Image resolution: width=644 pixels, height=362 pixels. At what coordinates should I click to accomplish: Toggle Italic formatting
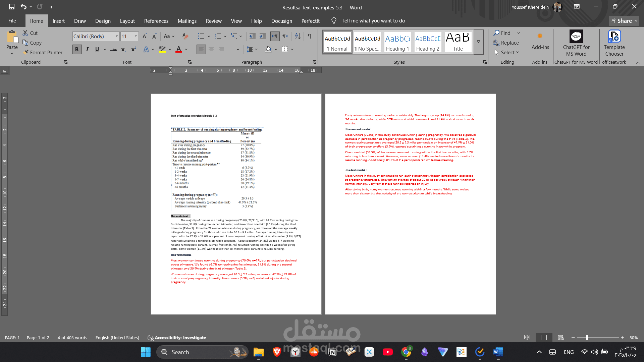(x=87, y=49)
